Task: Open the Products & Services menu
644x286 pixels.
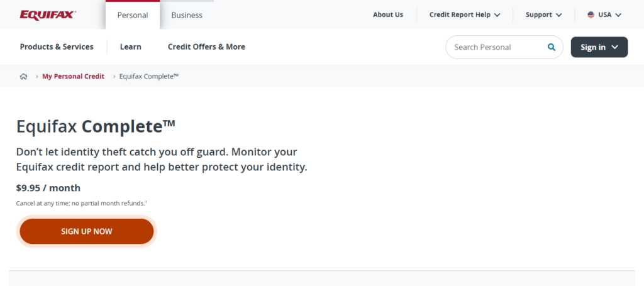Action: click(57, 47)
